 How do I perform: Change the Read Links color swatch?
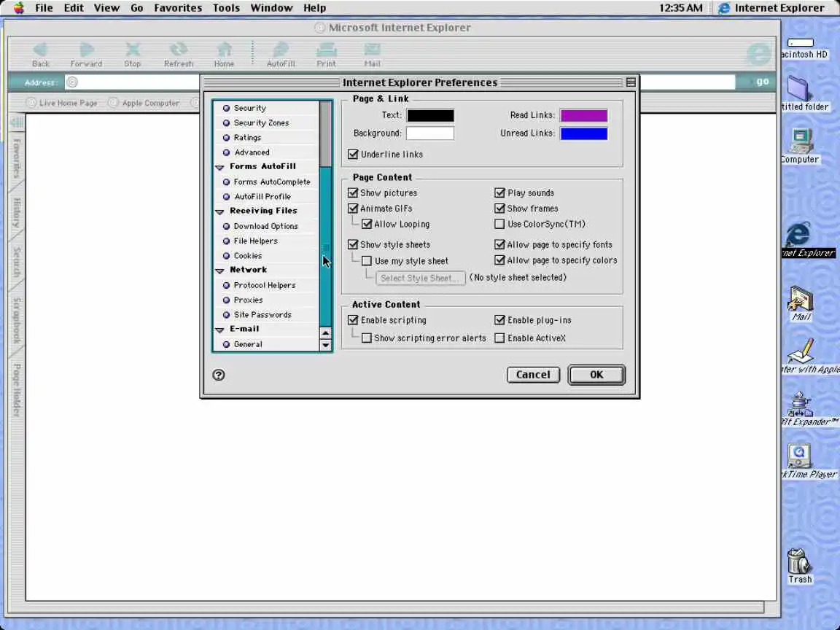tap(584, 115)
